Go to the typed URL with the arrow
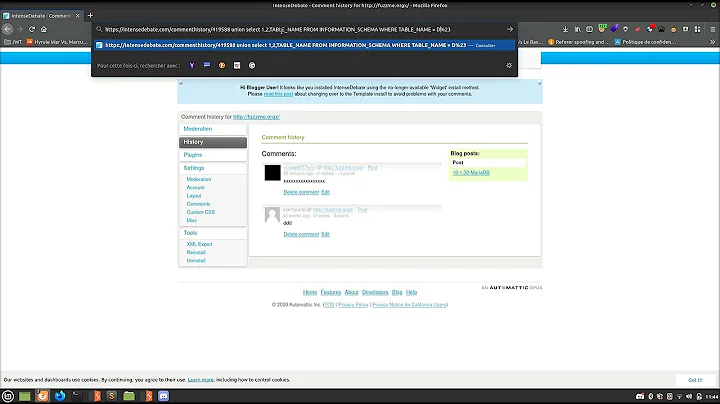720x404 pixels. 510,29
